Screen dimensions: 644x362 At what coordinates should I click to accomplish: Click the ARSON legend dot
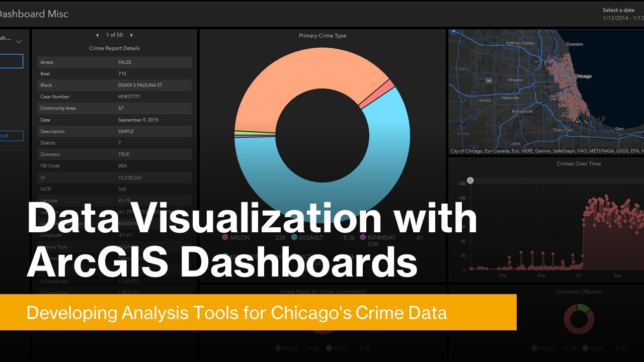[x=225, y=237]
